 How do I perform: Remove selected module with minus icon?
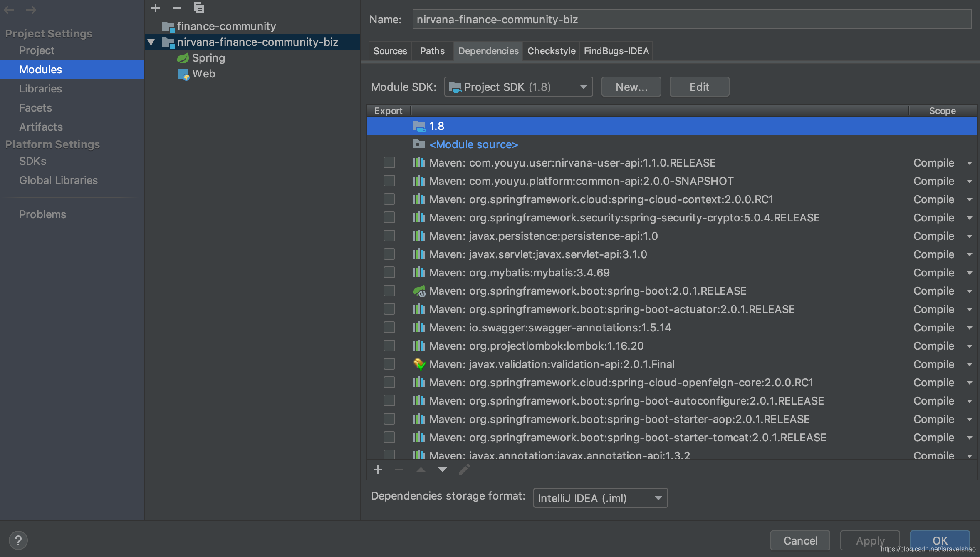point(177,8)
